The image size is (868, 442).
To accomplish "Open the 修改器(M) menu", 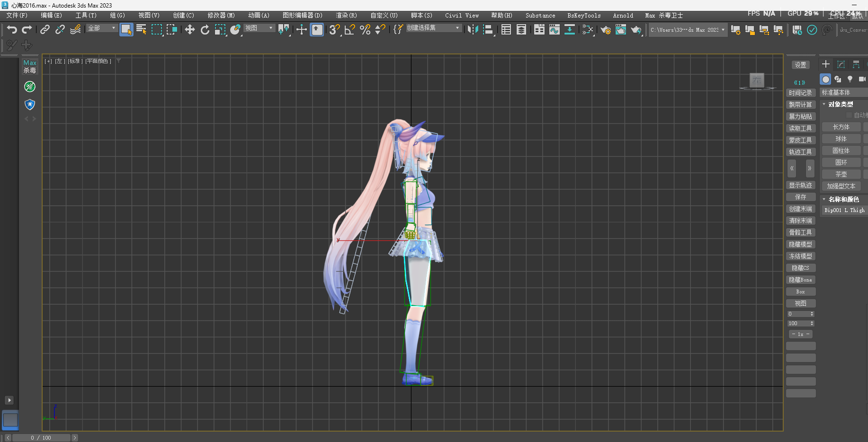I will (x=221, y=16).
